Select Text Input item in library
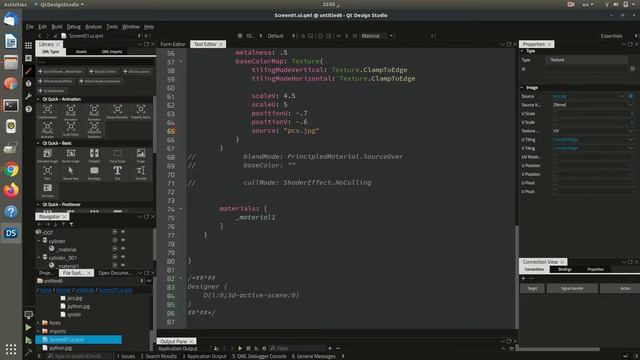This screenshot has height=360, width=640. pyautogui.click(x=47, y=190)
